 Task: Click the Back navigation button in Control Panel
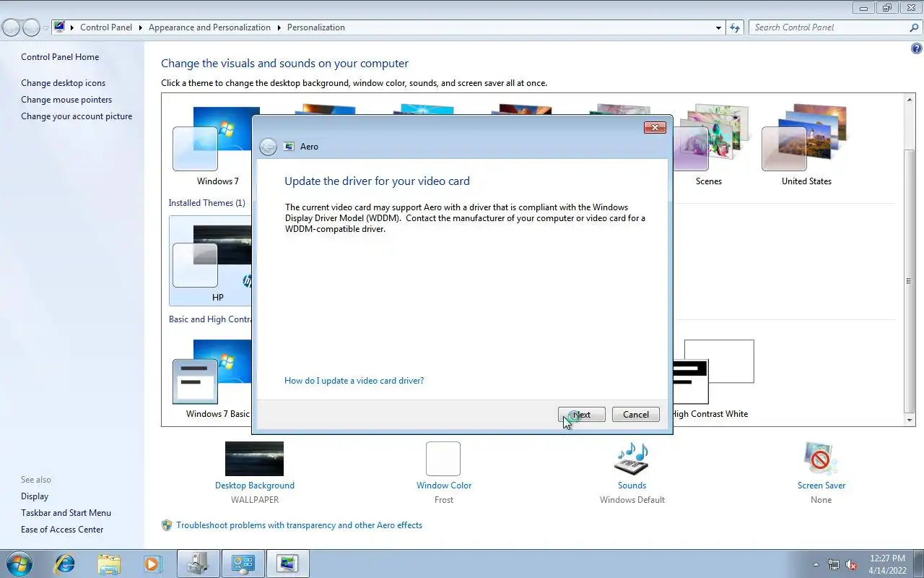(12, 27)
